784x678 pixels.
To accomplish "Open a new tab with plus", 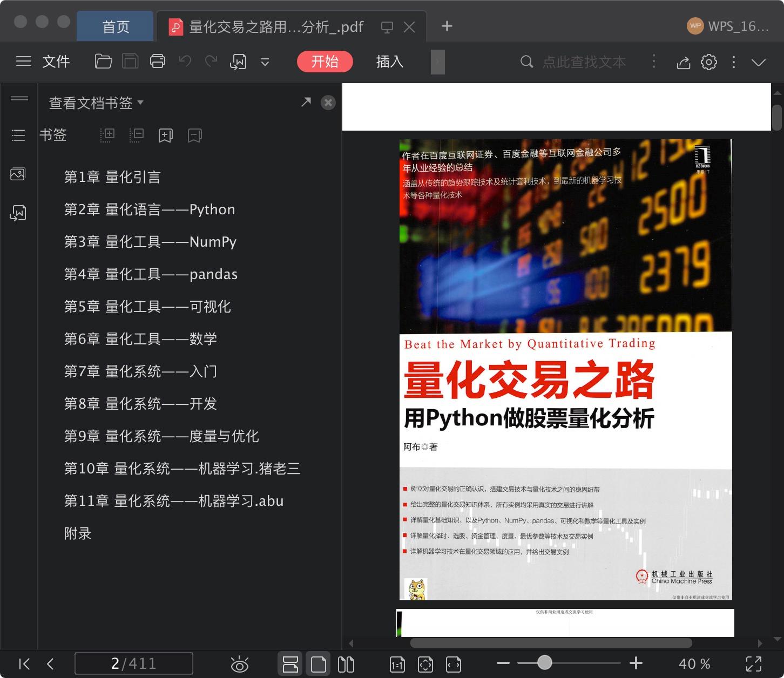I will coord(447,26).
